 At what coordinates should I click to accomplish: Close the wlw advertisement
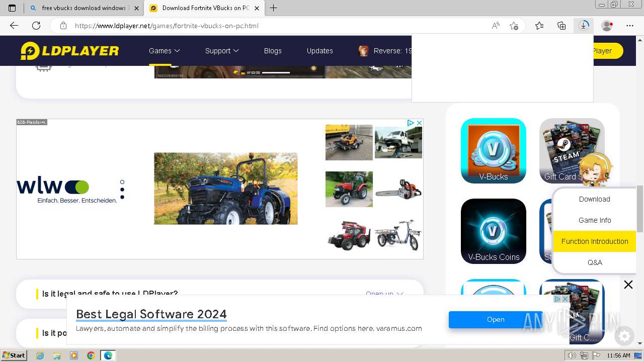[419, 123]
